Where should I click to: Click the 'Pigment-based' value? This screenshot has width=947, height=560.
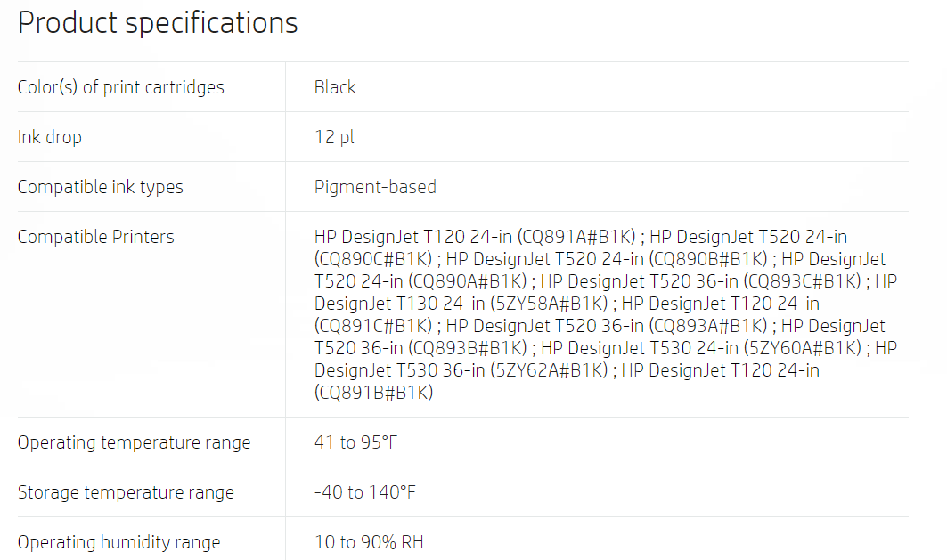click(x=375, y=187)
